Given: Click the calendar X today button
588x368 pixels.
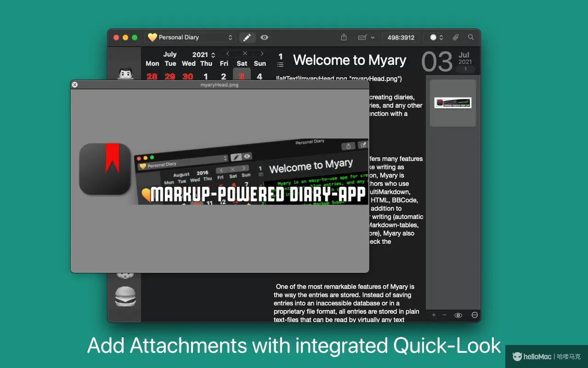Looking at the screenshot, I should pos(245,54).
